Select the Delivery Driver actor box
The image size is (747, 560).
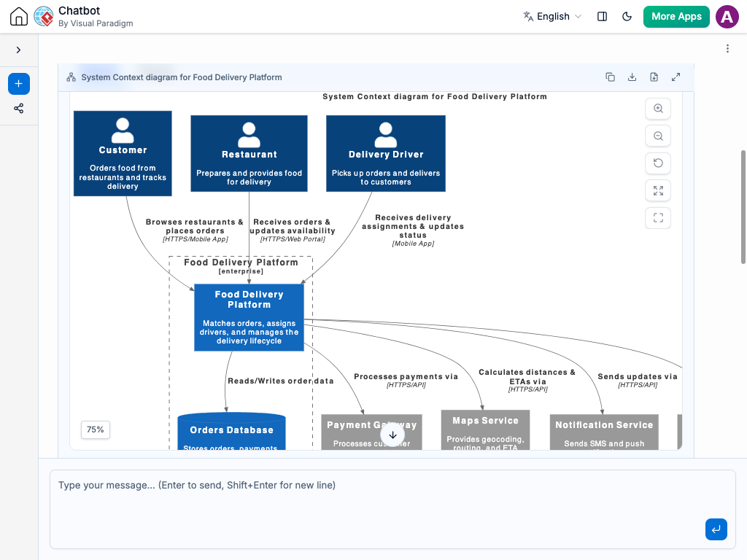point(385,153)
